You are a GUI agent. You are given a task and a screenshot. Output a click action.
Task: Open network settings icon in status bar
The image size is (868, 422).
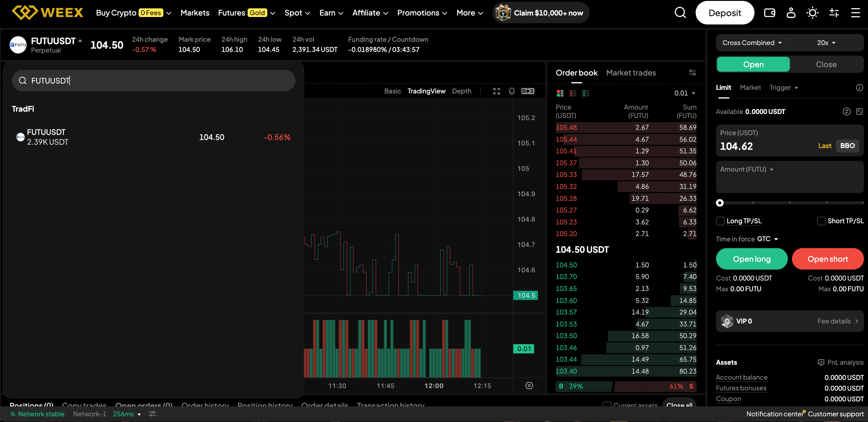pos(152,414)
